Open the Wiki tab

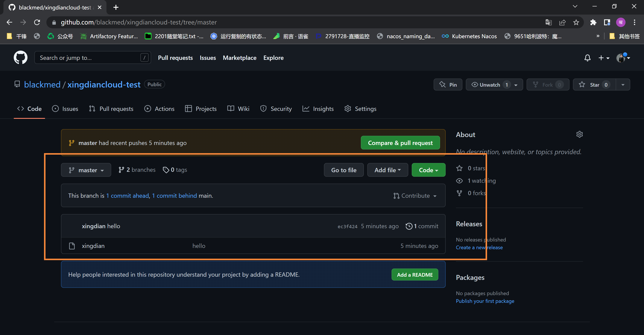tap(238, 109)
